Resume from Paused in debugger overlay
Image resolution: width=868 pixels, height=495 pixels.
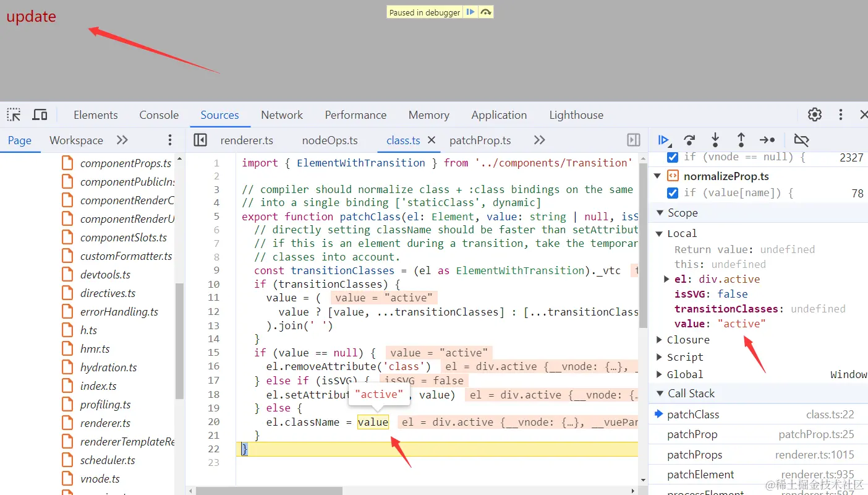pos(470,12)
